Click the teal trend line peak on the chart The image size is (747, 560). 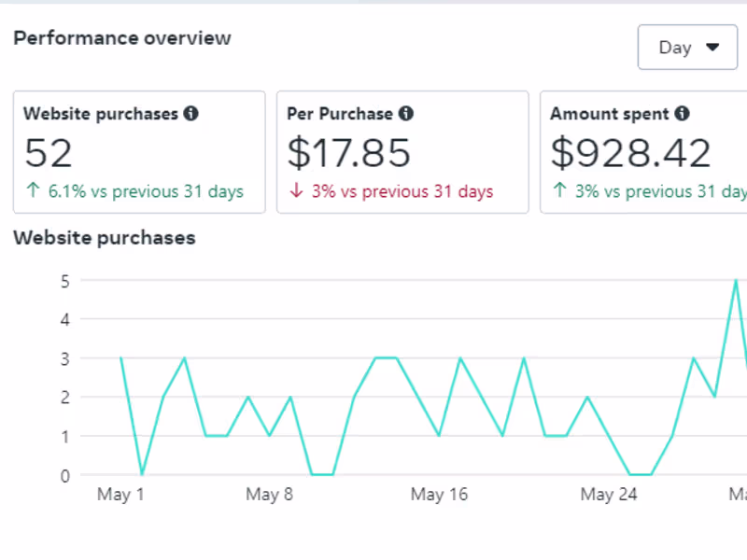735,280
